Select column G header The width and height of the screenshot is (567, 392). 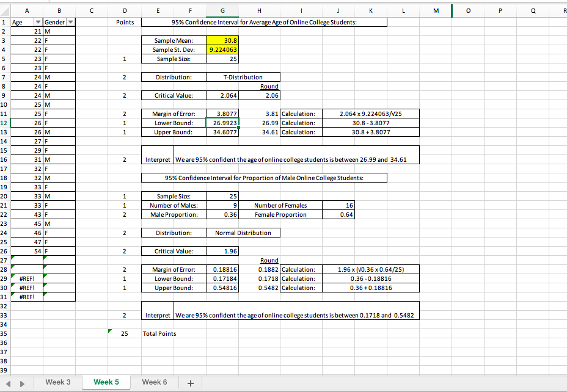(222, 10)
